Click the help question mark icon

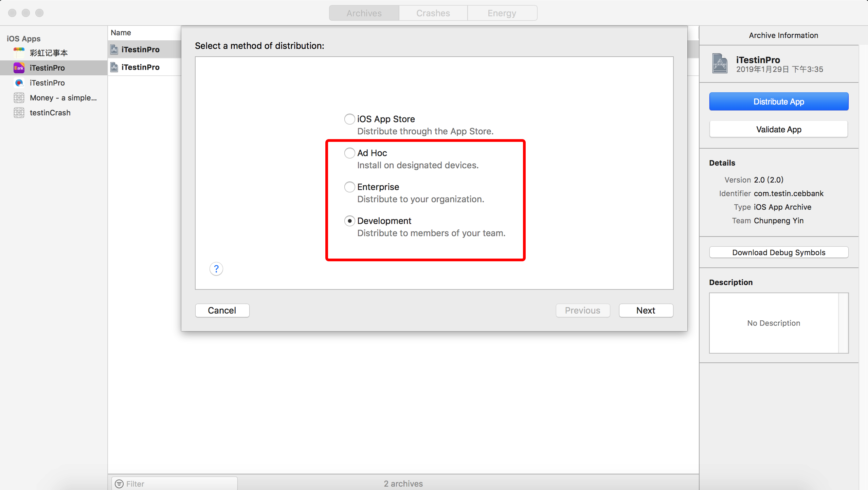[x=216, y=269]
